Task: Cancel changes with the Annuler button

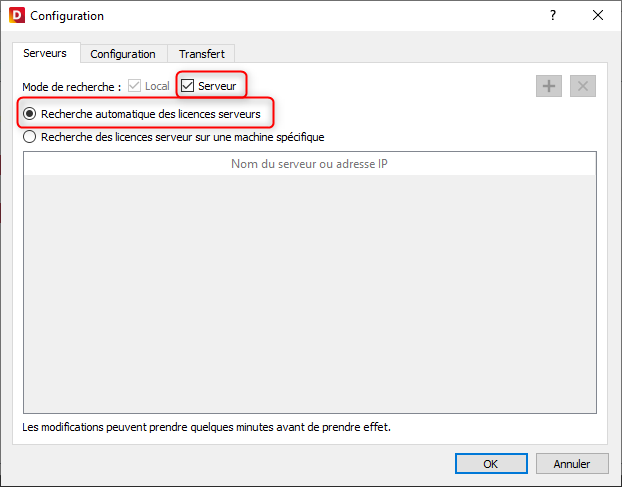Action: point(572,464)
